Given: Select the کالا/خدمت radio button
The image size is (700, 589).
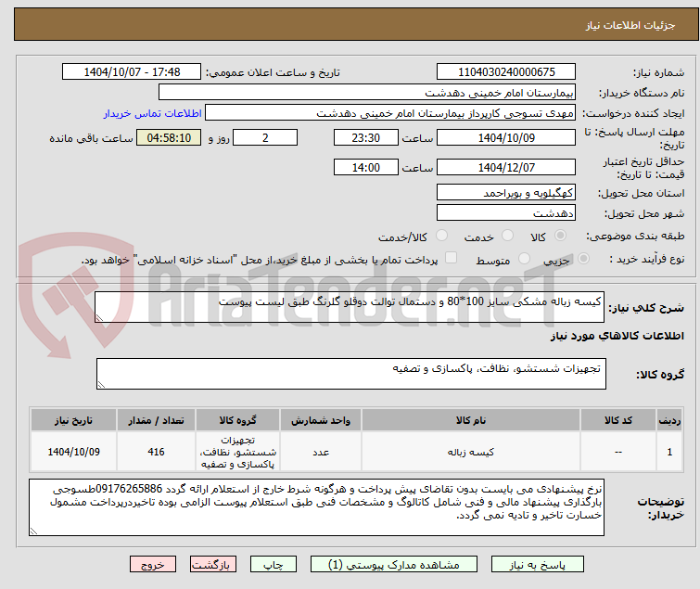Looking at the screenshot, I should click(441, 236).
